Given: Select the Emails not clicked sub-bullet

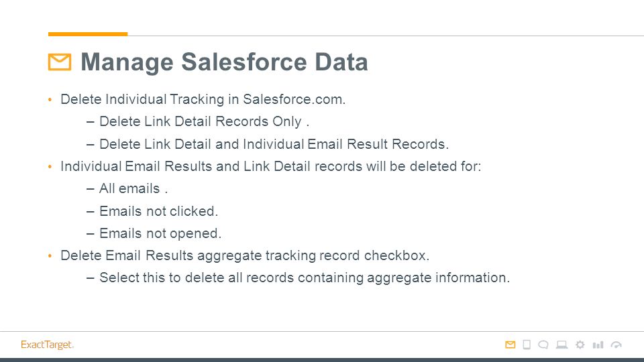Looking at the screenshot, I should 158,211.
